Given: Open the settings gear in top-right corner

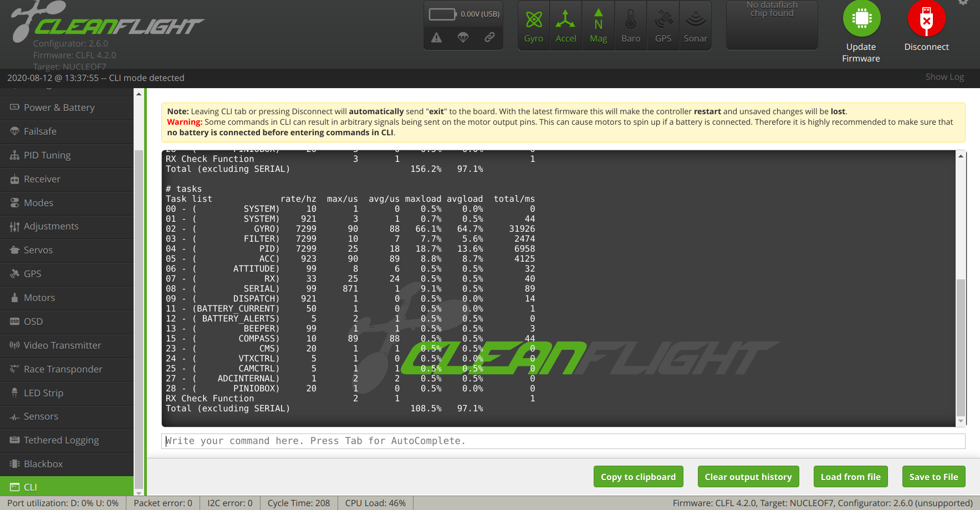Looking at the screenshot, I should pyautogui.click(x=963, y=4).
